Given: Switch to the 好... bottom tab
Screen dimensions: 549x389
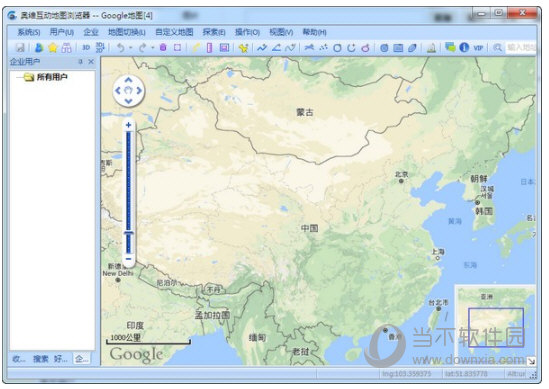Looking at the screenshot, I should click(x=61, y=359).
